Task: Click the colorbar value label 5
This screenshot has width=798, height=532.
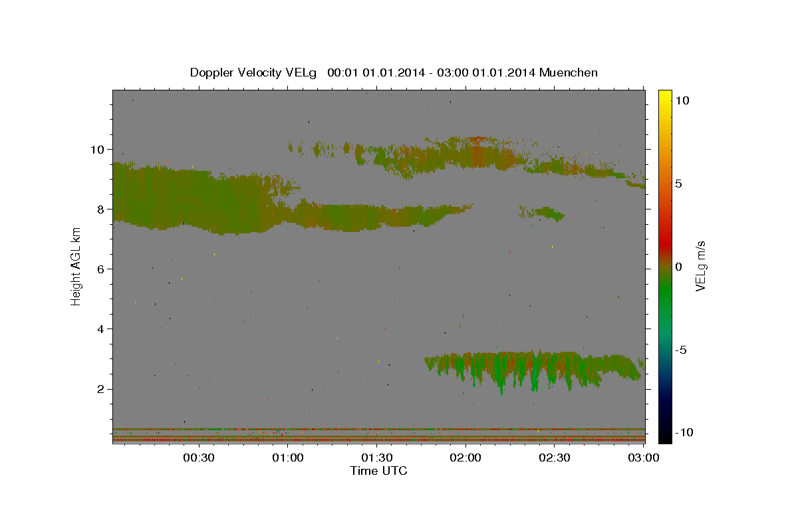Action: coord(678,184)
